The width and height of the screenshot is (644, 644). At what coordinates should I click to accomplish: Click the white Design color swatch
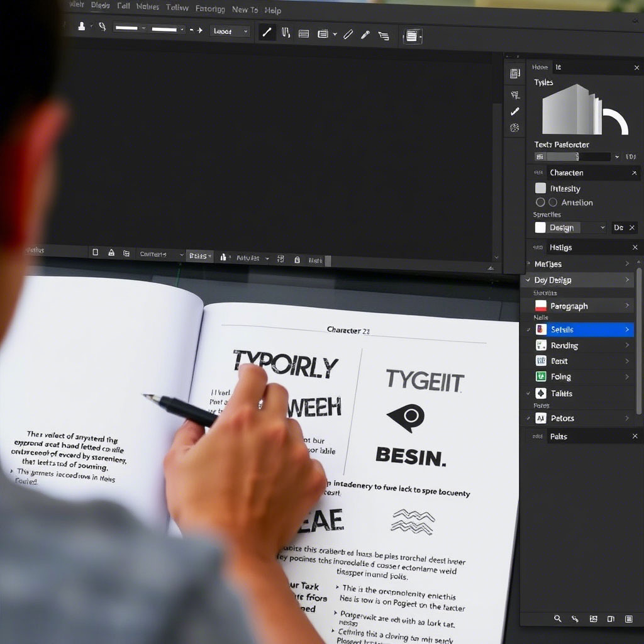(x=540, y=227)
